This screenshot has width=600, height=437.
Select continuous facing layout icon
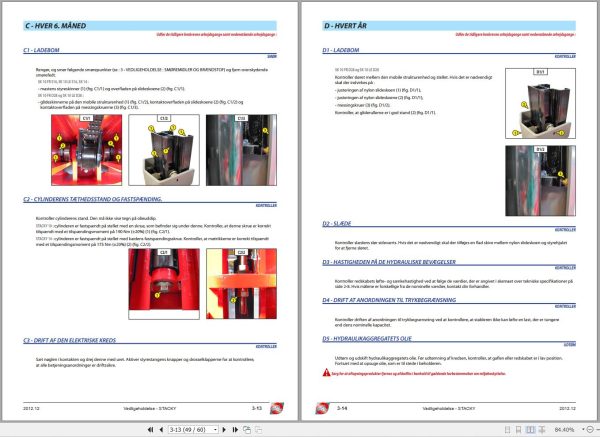(542, 430)
